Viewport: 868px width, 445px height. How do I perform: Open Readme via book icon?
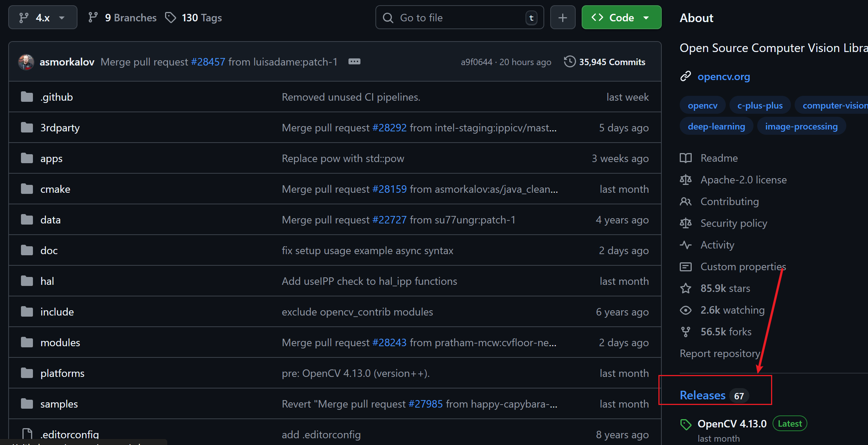(x=686, y=158)
